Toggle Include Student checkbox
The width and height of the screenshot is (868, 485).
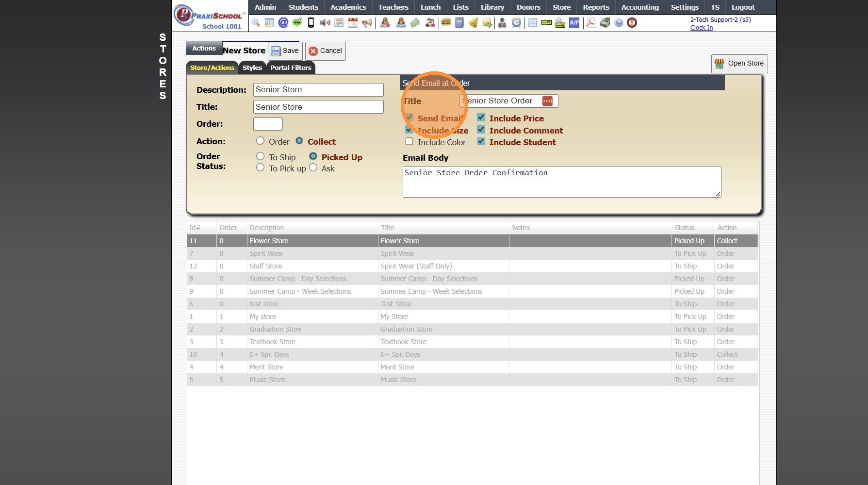pos(481,141)
